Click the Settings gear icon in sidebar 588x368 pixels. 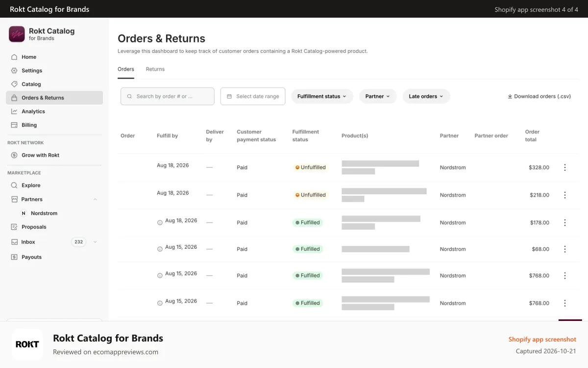pyautogui.click(x=14, y=71)
